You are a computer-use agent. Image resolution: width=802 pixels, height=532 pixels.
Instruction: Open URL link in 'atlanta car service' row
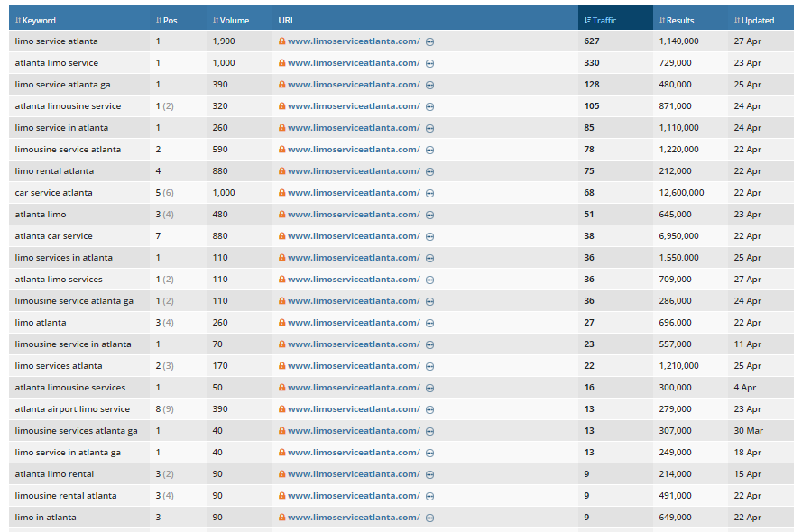(354, 236)
